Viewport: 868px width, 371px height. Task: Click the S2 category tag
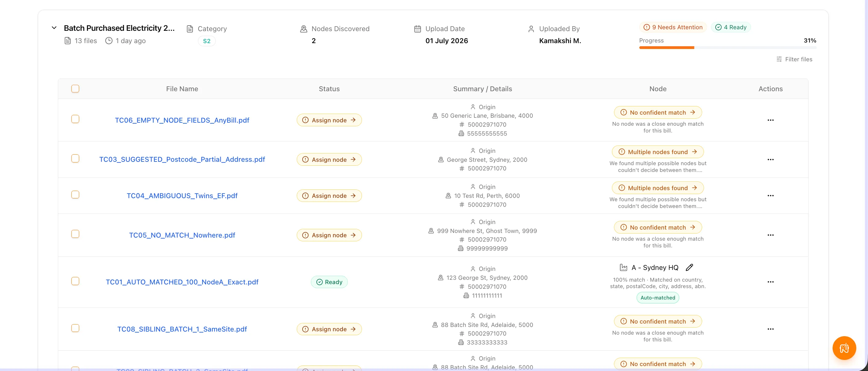point(207,41)
